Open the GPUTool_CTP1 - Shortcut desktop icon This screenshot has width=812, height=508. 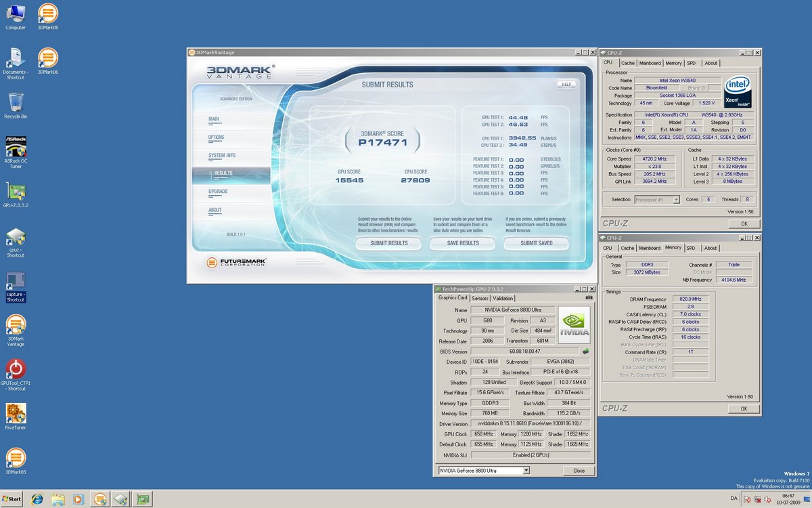(x=16, y=375)
